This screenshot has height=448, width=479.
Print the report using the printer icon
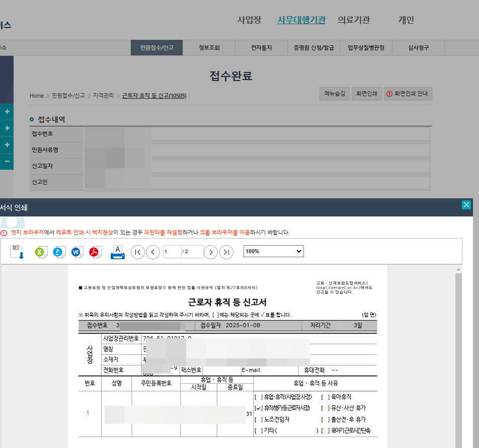tap(117, 252)
